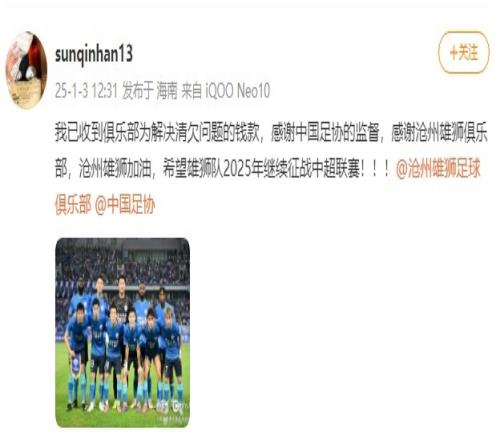Open the sunqinhan13 username link

(x=94, y=54)
